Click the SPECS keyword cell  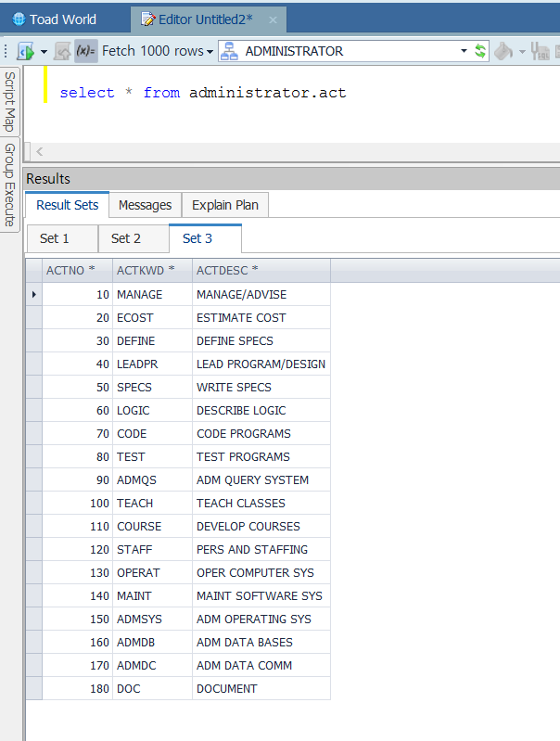click(153, 387)
